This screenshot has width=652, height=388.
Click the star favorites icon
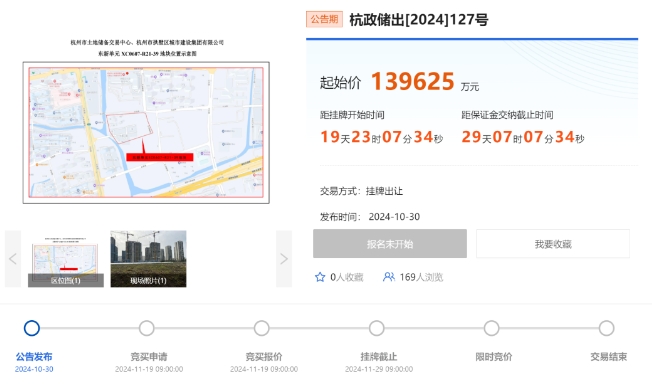tap(320, 277)
